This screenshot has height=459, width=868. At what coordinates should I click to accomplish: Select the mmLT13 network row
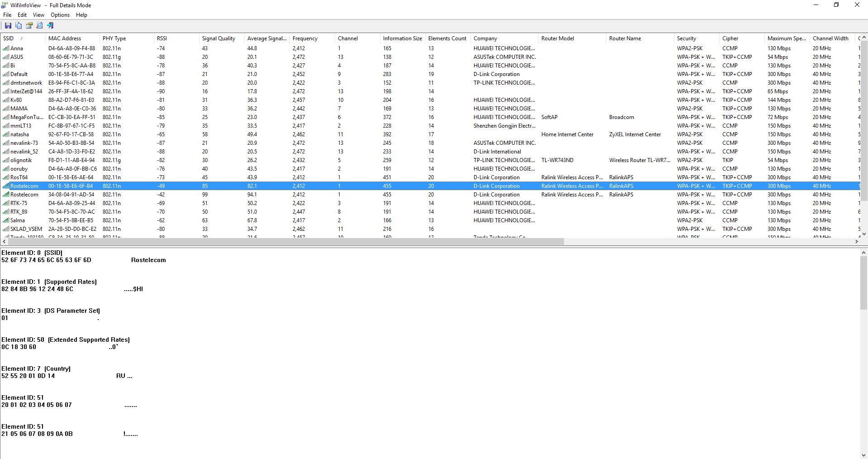[x=430, y=125]
